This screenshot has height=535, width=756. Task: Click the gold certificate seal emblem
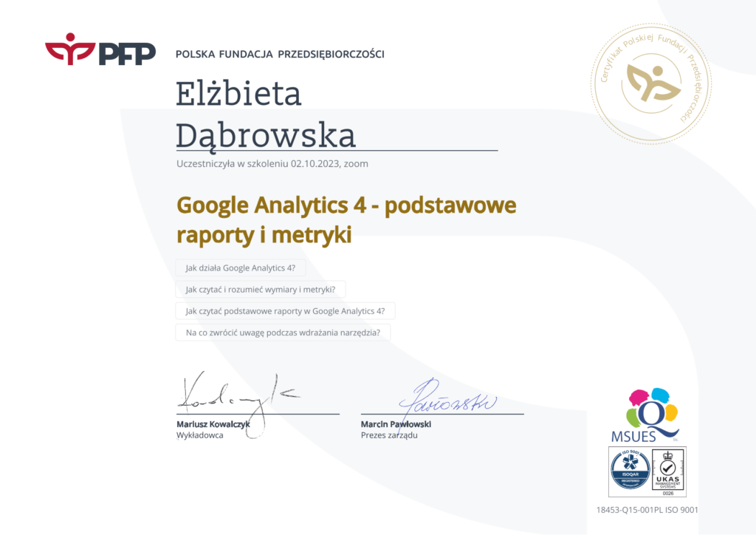[x=651, y=84]
